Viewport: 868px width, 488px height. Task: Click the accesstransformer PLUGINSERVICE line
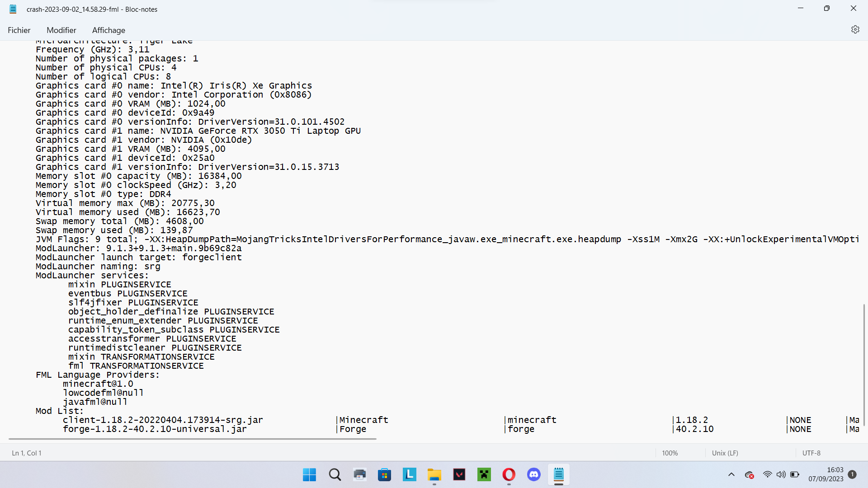click(152, 339)
